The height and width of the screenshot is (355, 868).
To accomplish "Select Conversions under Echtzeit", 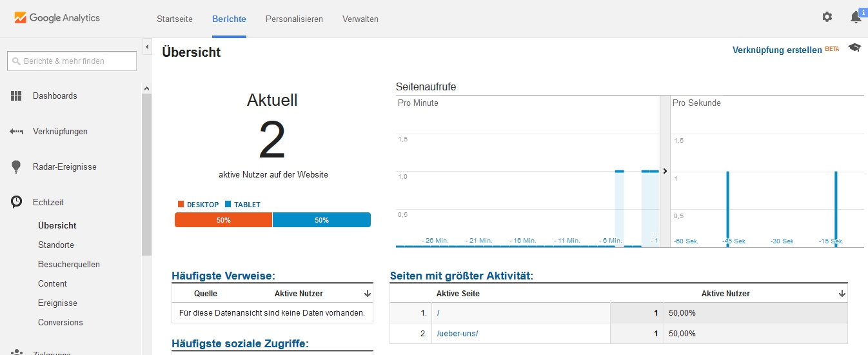I will tap(61, 323).
